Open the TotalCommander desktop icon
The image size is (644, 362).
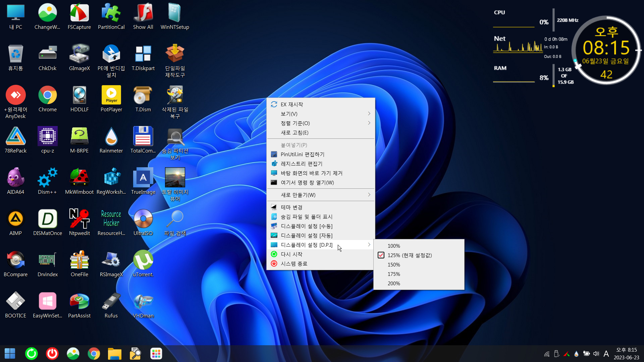(x=143, y=140)
